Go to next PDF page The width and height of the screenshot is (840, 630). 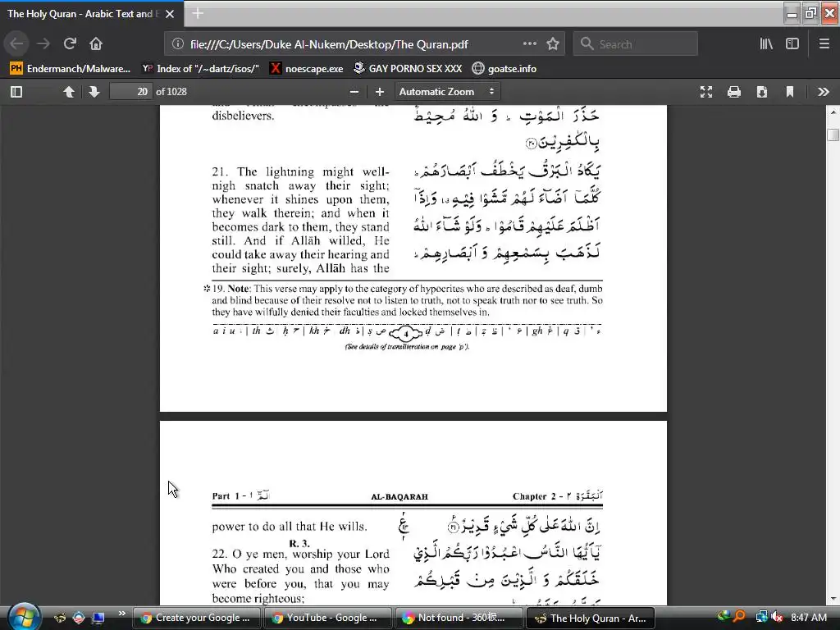[94, 92]
